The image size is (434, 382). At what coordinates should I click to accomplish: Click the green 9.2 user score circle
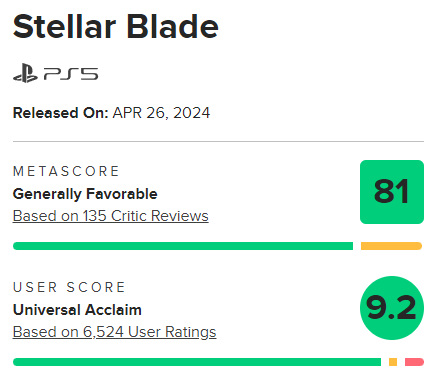[392, 308]
